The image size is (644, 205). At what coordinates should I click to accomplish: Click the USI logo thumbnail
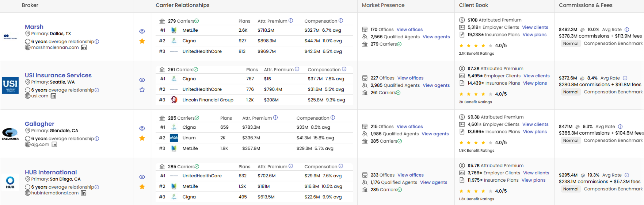tap(10, 85)
